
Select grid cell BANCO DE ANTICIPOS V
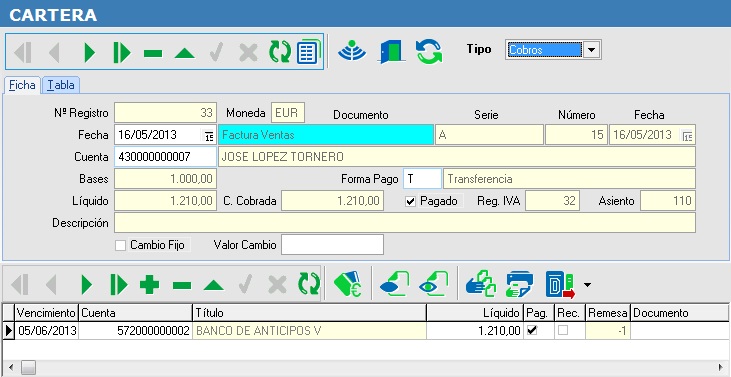coord(309,331)
